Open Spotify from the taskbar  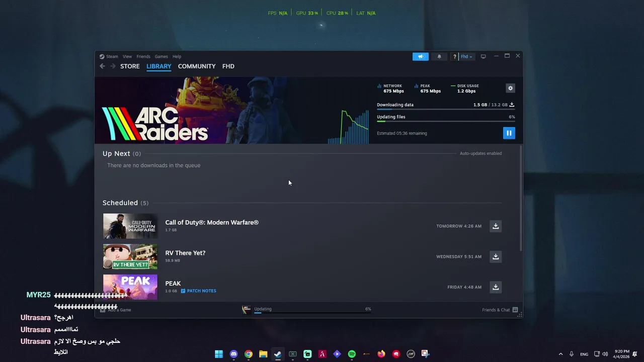[x=352, y=354]
